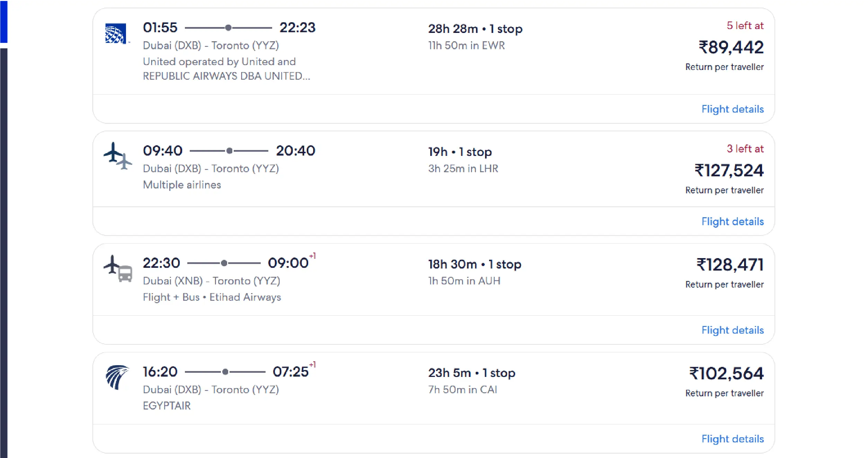
Task: Click the United Airlines logo
Action: 116,34
